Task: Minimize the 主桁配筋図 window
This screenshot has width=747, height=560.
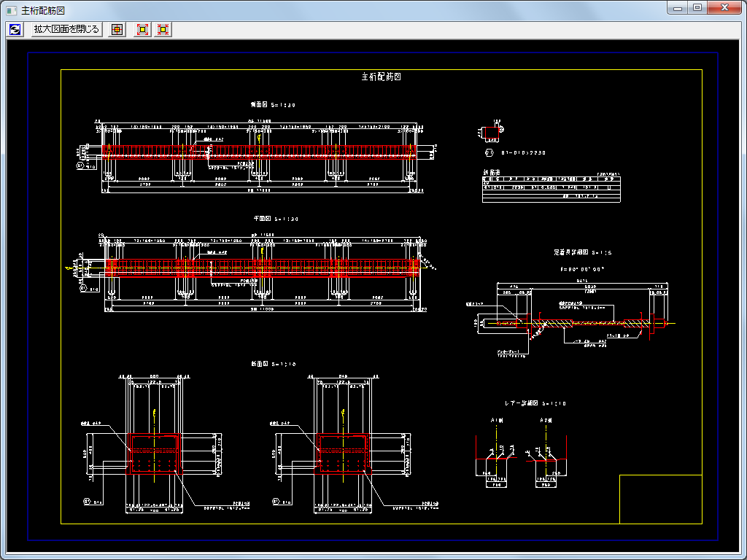Action: [x=678, y=7]
